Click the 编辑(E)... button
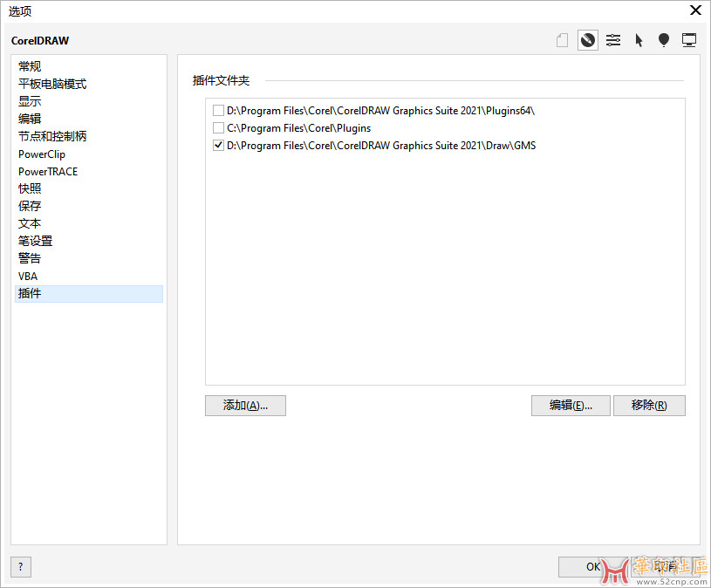 571,406
